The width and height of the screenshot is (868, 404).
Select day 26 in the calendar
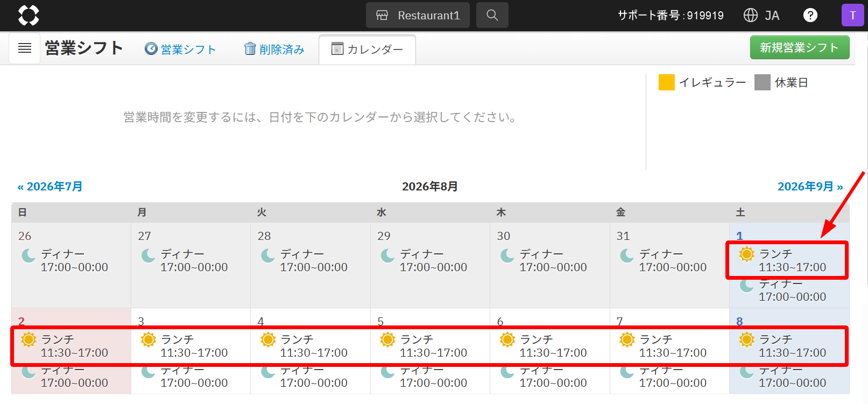pos(25,236)
